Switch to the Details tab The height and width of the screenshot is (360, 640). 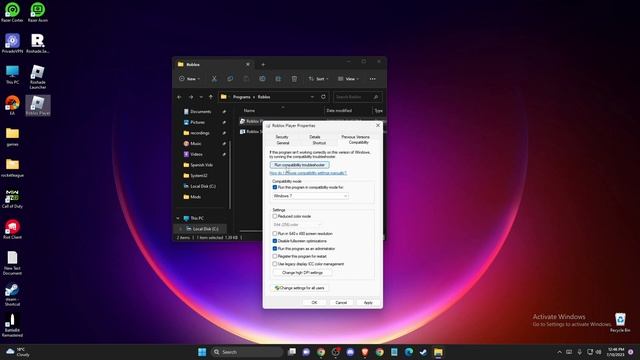[x=315, y=137]
